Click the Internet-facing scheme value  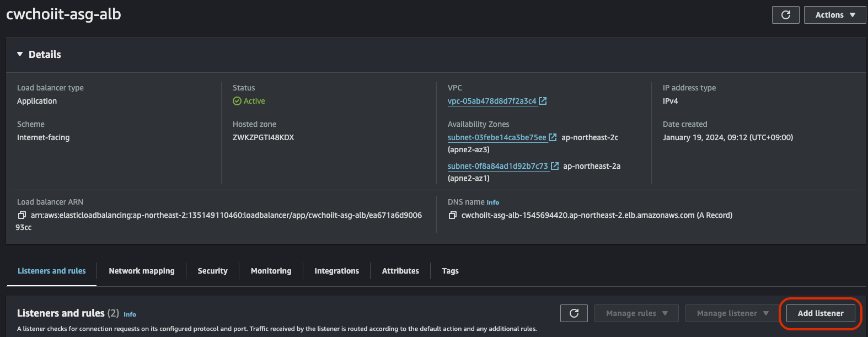pos(44,137)
